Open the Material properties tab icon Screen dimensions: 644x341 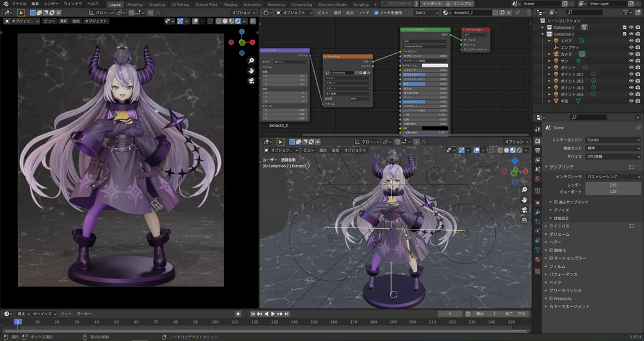pos(538,259)
